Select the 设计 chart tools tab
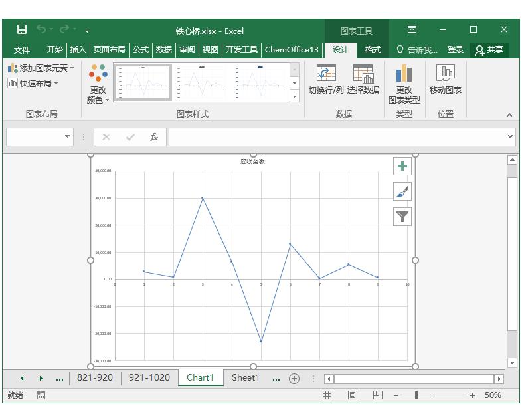Screen dimensions: 522x420 pos(340,50)
